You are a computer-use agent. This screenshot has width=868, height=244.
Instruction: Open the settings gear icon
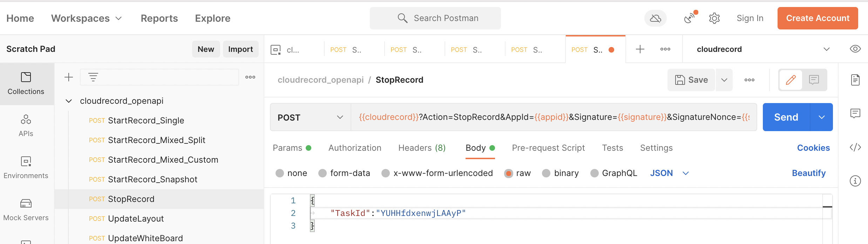pyautogui.click(x=714, y=18)
